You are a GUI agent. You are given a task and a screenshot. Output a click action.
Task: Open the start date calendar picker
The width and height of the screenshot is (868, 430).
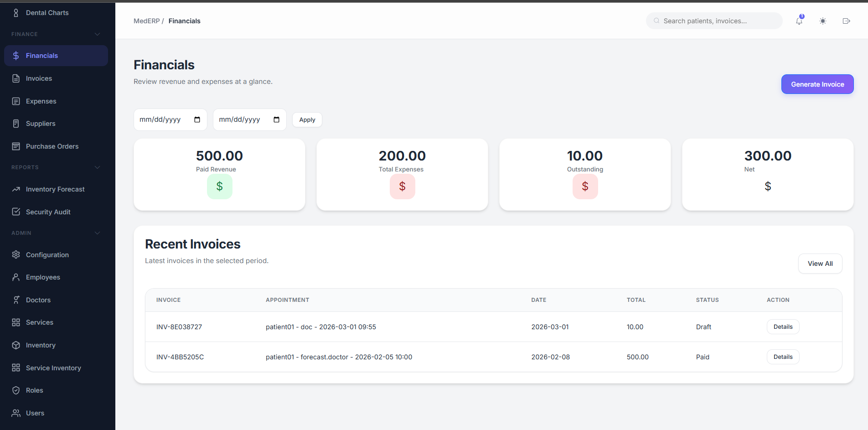(197, 119)
